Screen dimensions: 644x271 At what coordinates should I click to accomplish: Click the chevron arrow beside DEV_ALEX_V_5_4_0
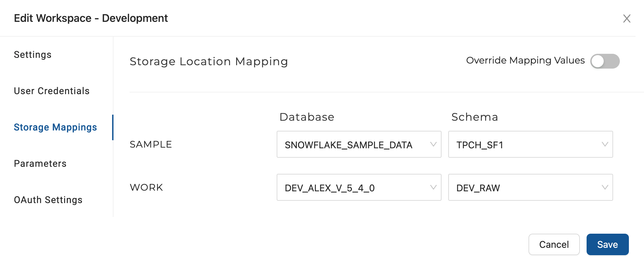click(433, 187)
